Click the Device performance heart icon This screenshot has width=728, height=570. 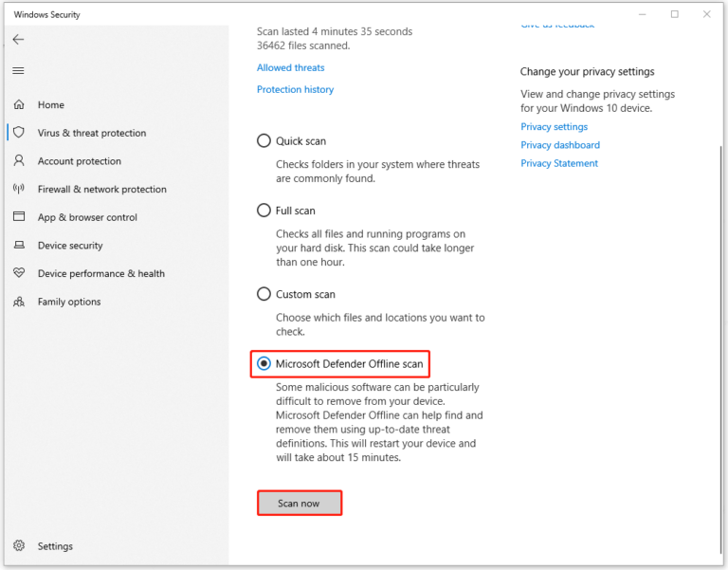[19, 273]
